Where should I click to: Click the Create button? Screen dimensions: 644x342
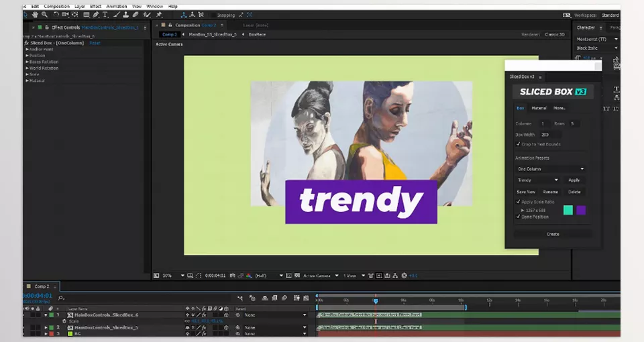point(553,234)
